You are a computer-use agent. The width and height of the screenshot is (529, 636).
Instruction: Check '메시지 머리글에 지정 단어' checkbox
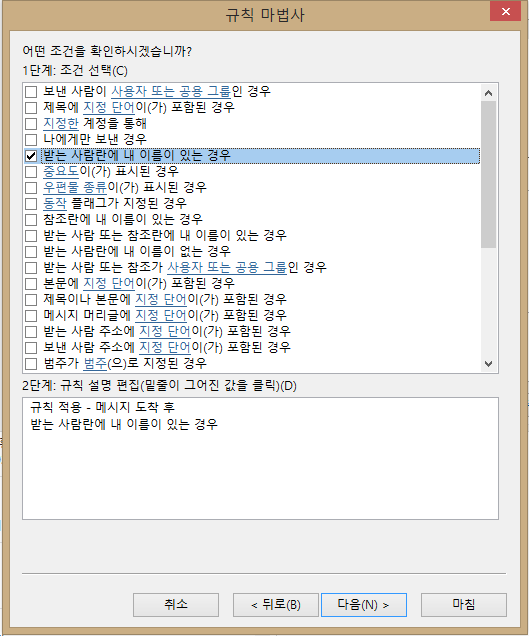(x=31, y=316)
